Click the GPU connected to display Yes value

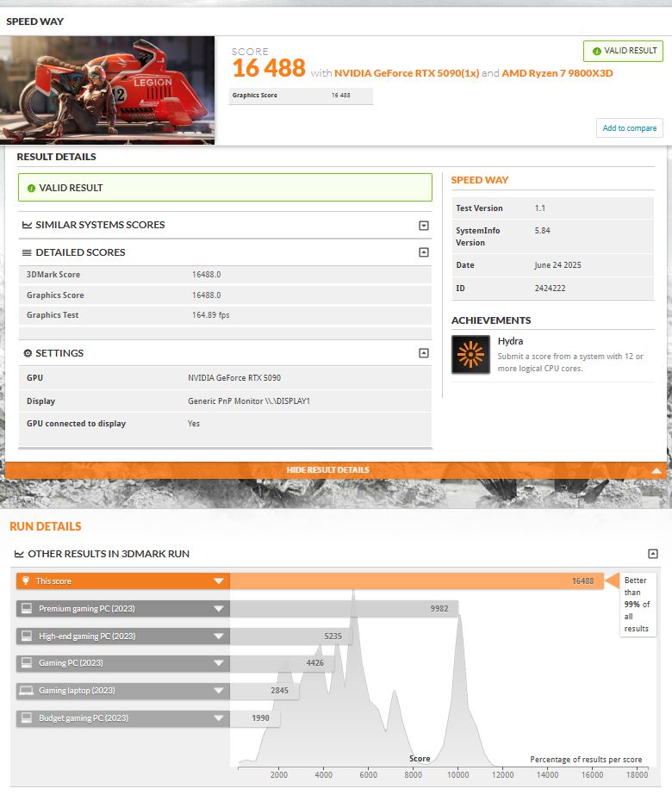click(194, 424)
